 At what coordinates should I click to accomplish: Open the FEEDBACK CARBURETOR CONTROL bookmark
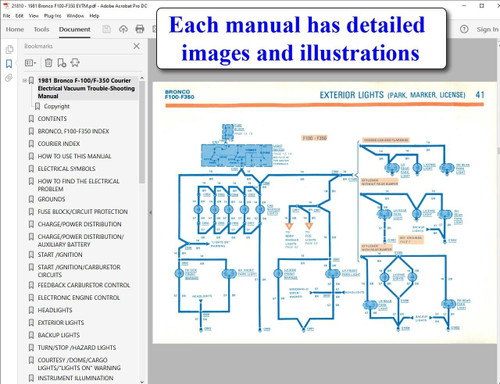point(84,285)
